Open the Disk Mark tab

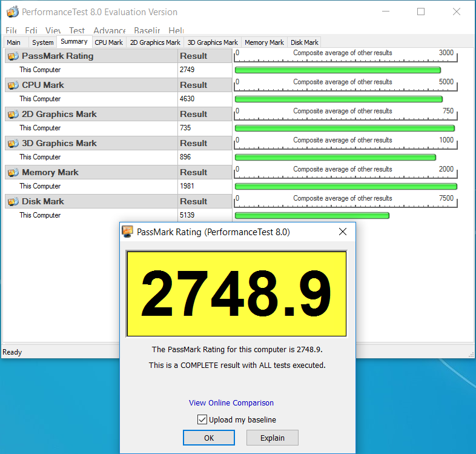pyautogui.click(x=305, y=42)
